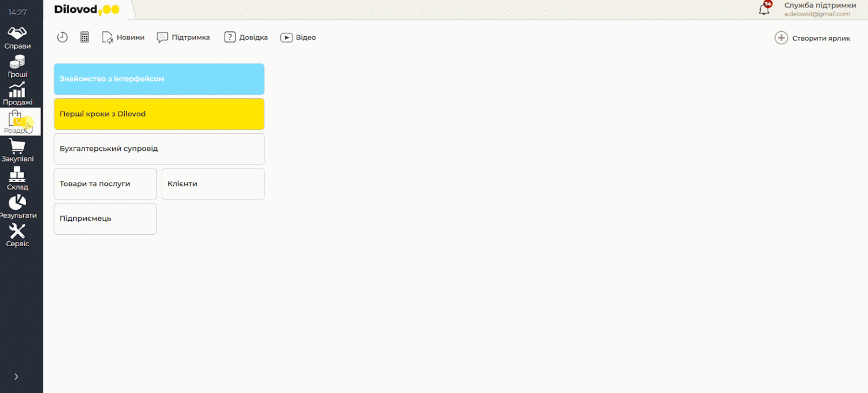
Task: Open the Закупівлі shopping cart icon
Action: (x=18, y=150)
